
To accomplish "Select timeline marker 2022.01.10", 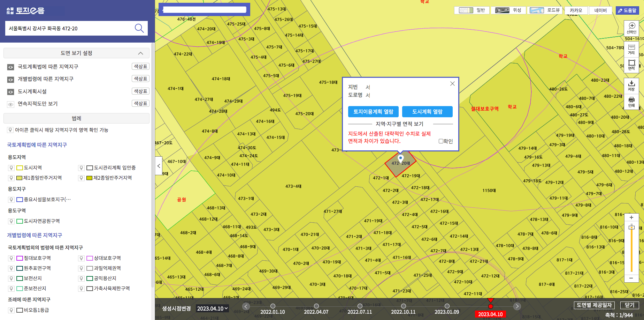I will (x=273, y=306).
